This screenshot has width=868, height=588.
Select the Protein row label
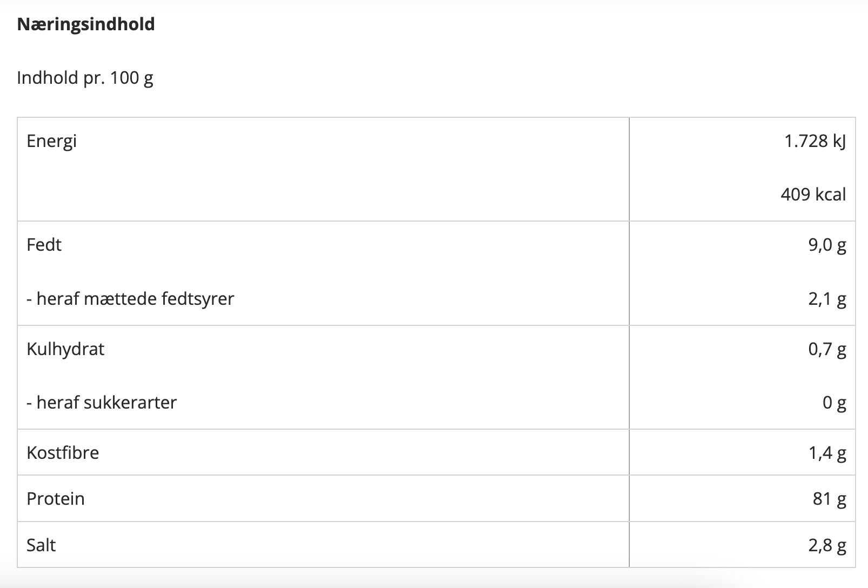tap(56, 498)
